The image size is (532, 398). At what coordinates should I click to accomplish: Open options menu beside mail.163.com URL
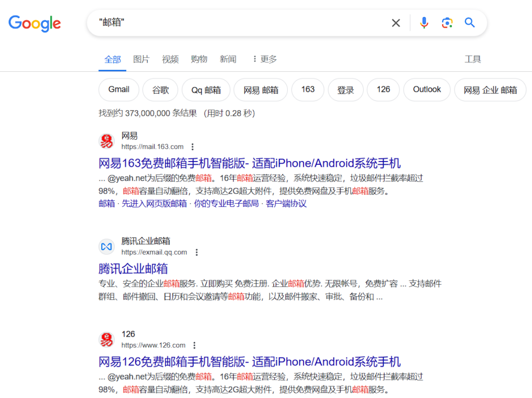point(192,147)
